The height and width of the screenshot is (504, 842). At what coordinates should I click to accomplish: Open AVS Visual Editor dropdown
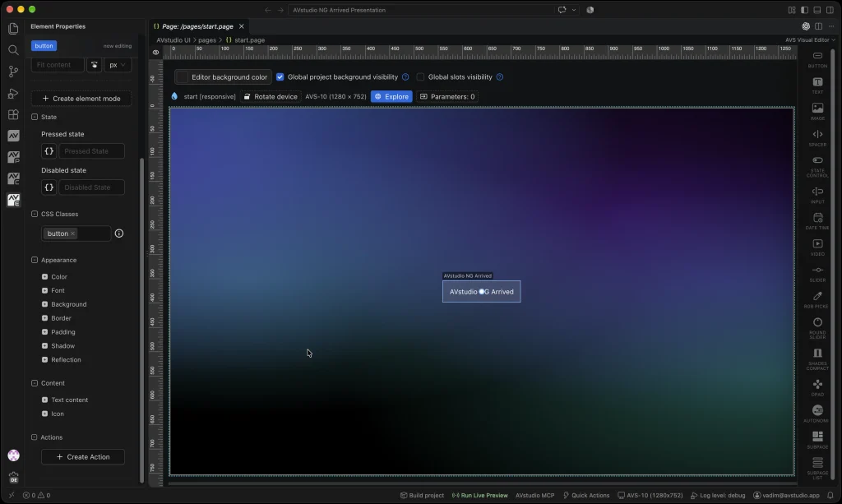[810, 39]
